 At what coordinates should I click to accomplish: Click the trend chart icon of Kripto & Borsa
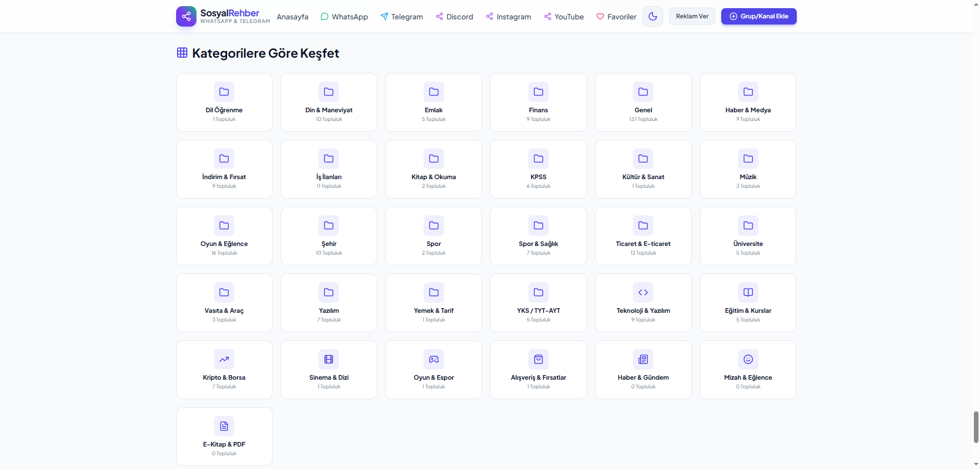tap(224, 359)
